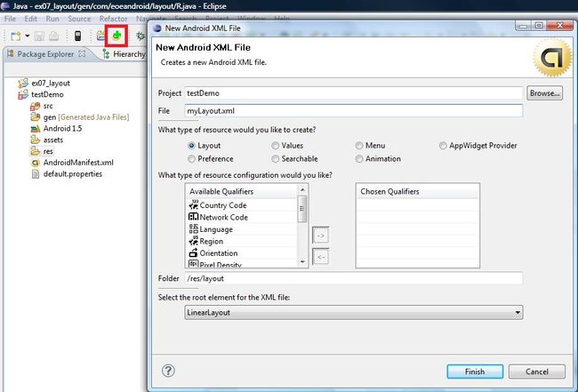Open the New wizard dropdown arrow
Viewport: 578px width, 392px height.
pyautogui.click(x=28, y=36)
